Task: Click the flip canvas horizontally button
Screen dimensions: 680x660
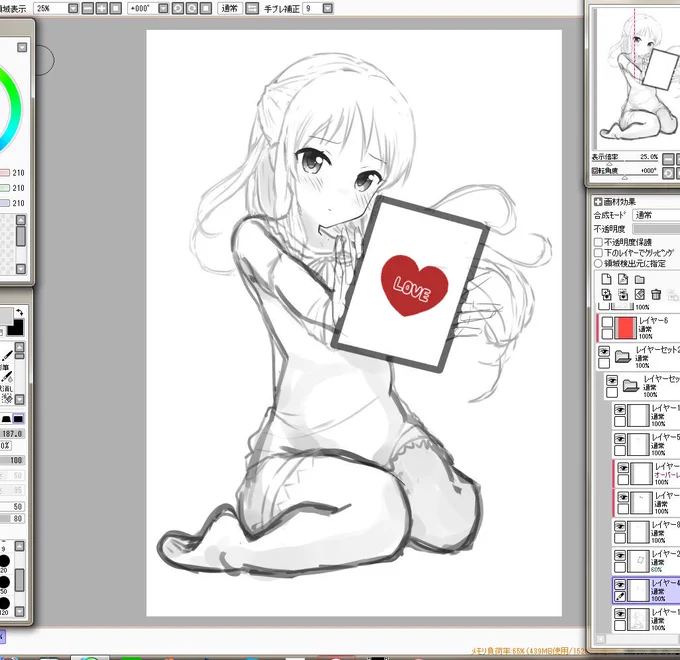Action: click(x=252, y=8)
